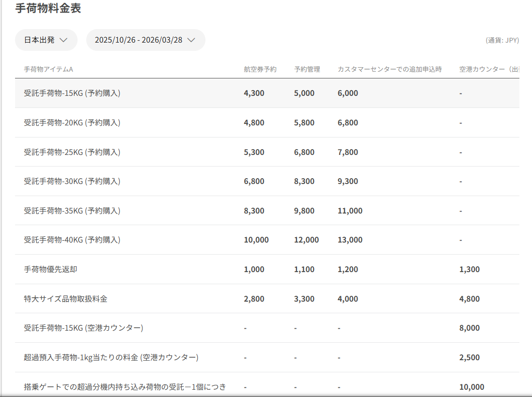This screenshot has height=397, width=532.
Task: Click the 受託手荷物-30KG (予約購入) row label
Action: [72, 181]
